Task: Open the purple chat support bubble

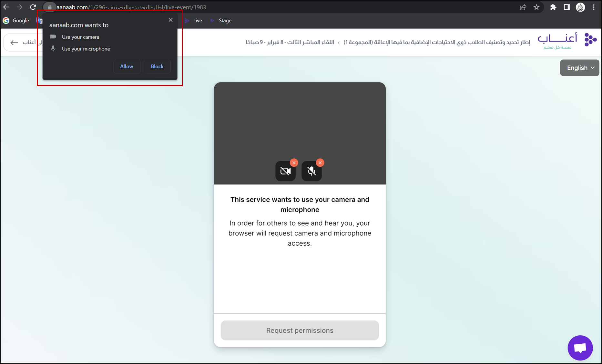Action: click(x=580, y=348)
